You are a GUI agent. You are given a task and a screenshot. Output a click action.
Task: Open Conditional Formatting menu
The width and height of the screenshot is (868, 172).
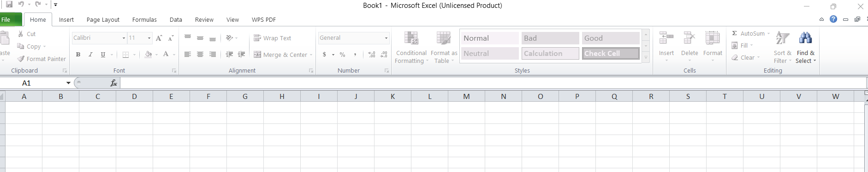411,47
